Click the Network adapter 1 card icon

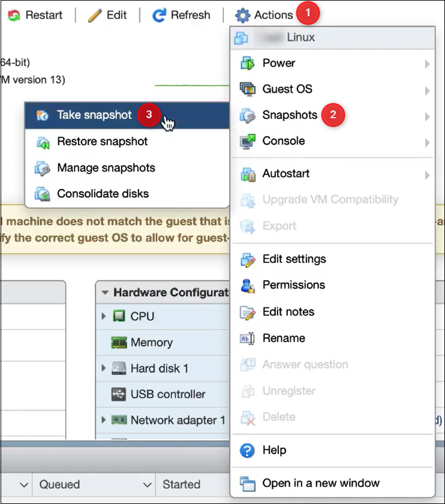[119, 420]
